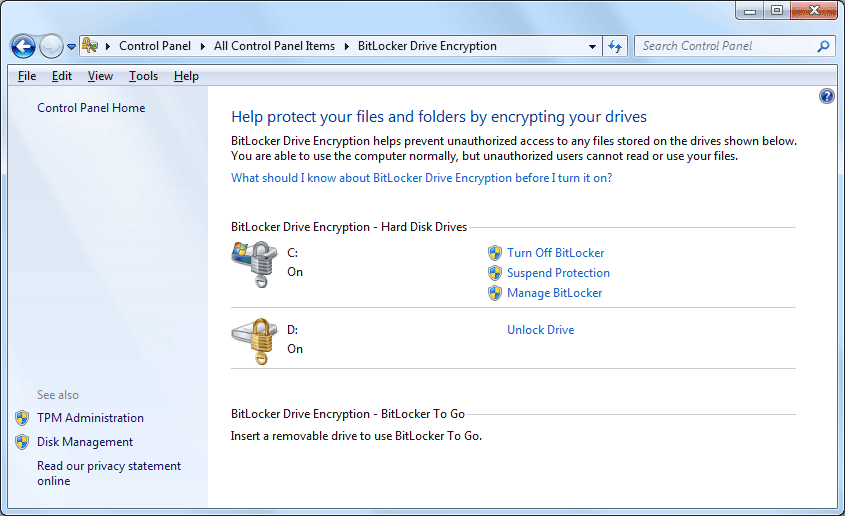Viewport: 845px width, 516px height.
Task: Open 'Read our privacy statement online' link
Action: 109,473
